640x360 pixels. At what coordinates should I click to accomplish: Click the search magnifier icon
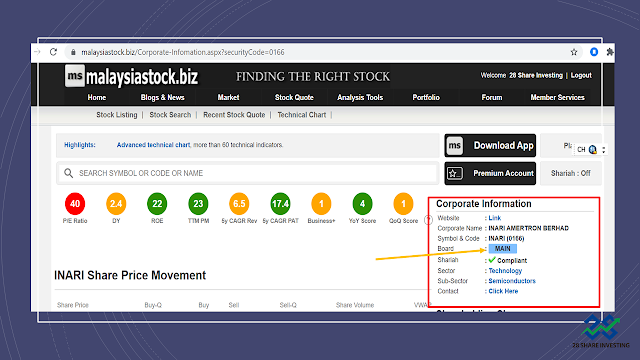(69, 173)
